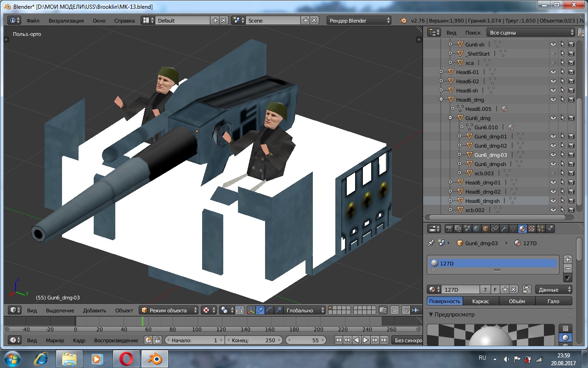Collapse the Head6_dmg tree node

[x=441, y=100]
